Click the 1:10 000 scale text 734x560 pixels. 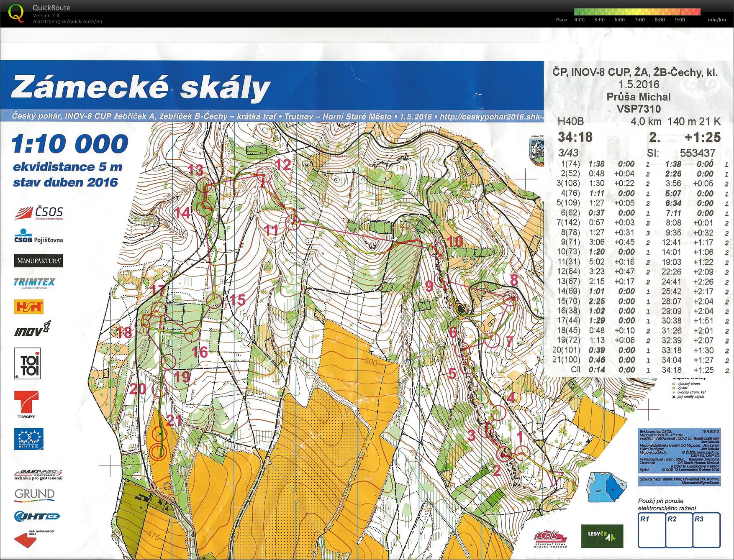(x=70, y=143)
